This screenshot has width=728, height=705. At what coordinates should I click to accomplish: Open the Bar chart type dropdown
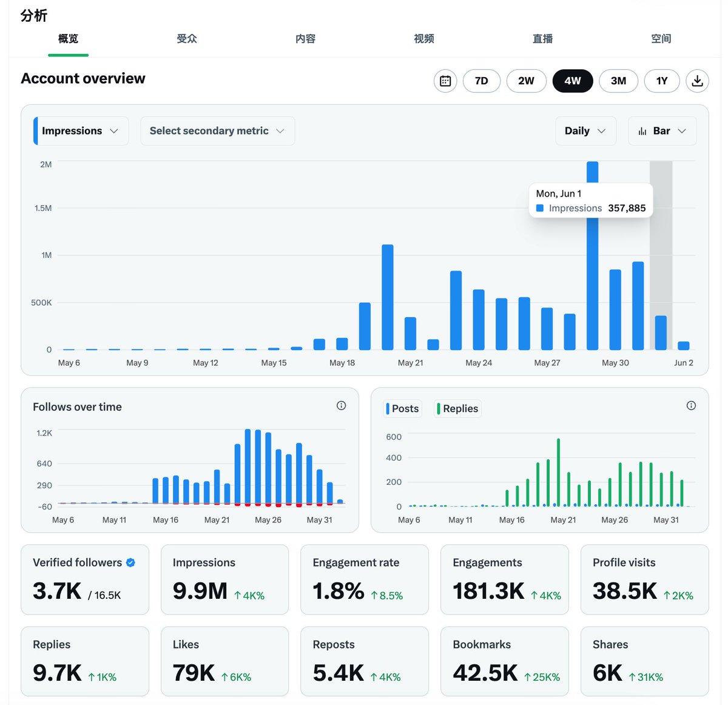662,131
